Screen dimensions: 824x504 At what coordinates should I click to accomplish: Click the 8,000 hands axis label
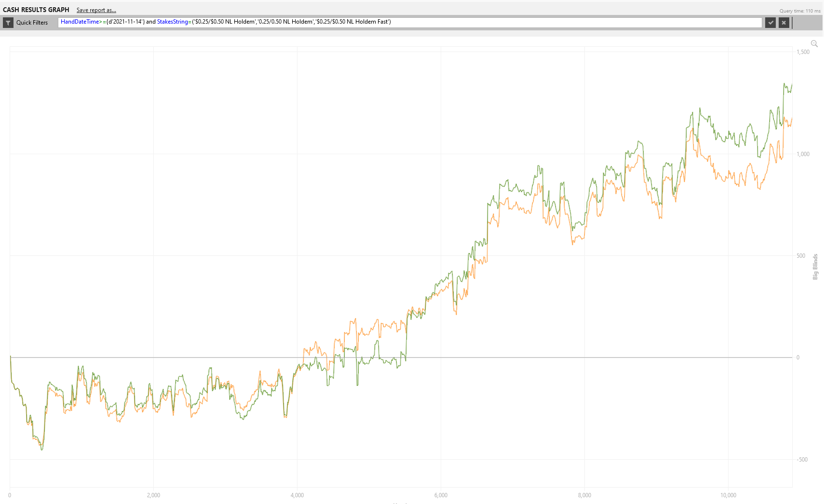[x=584, y=495]
